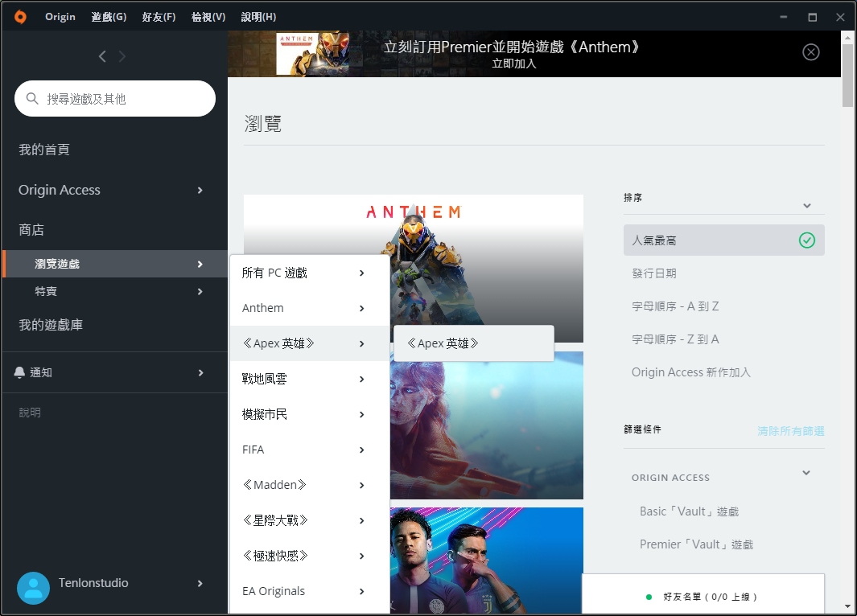Select 所有 PC 遊戲 from the flyout
Screen dimensions: 857x616
310,273
